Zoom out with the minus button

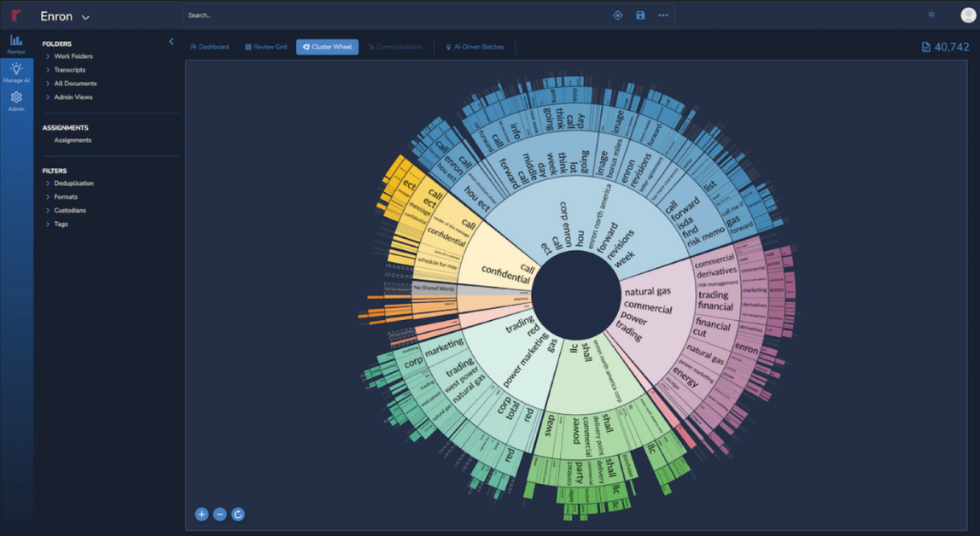219,514
